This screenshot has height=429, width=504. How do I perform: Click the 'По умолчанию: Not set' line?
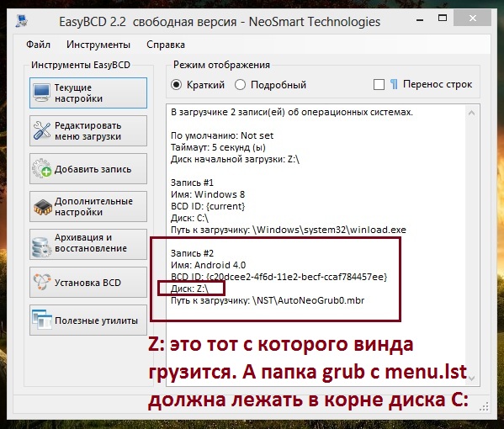tap(222, 135)
